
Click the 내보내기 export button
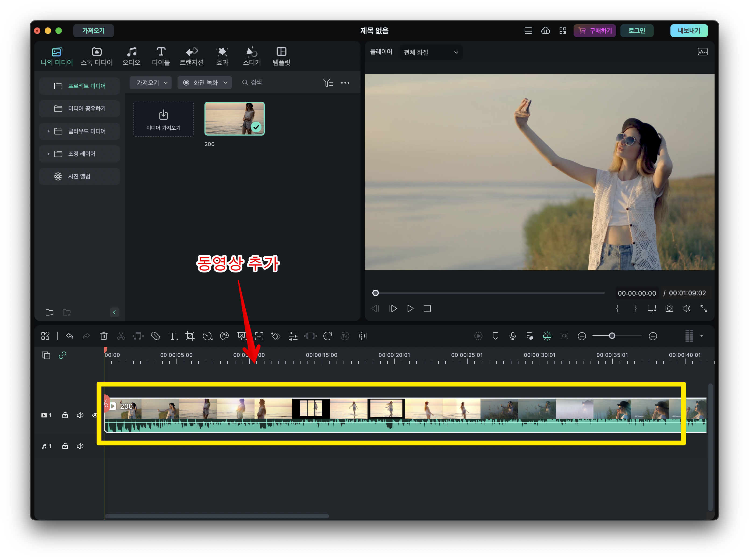coord(689,31)
